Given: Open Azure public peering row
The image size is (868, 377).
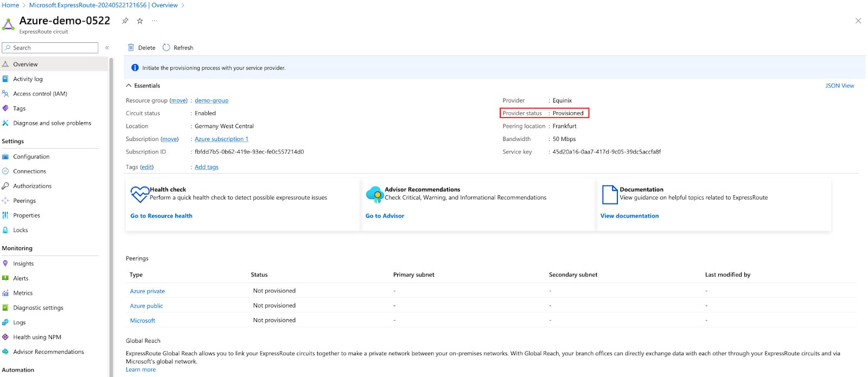Looking at the screenshot, I should (x=146, y=306).
